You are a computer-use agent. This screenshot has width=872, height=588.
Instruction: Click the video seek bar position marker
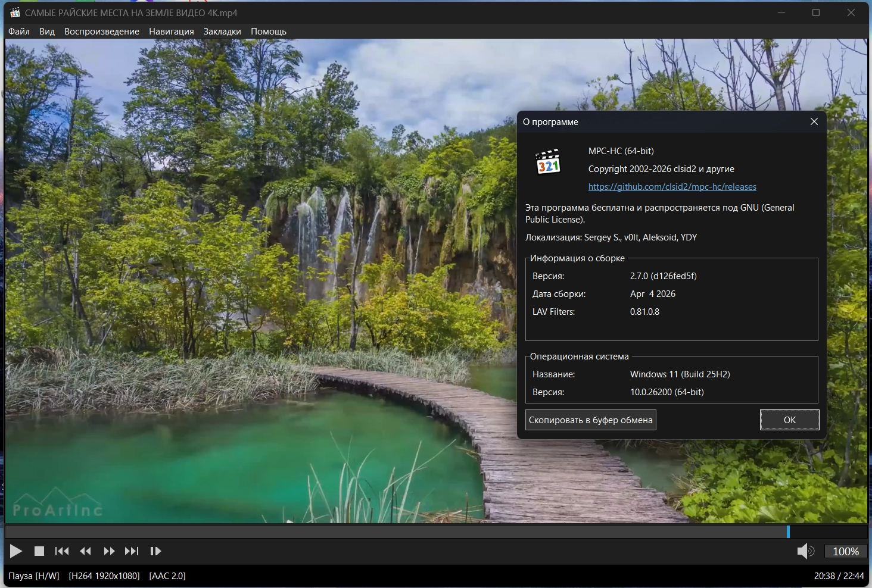coord(788,531)
